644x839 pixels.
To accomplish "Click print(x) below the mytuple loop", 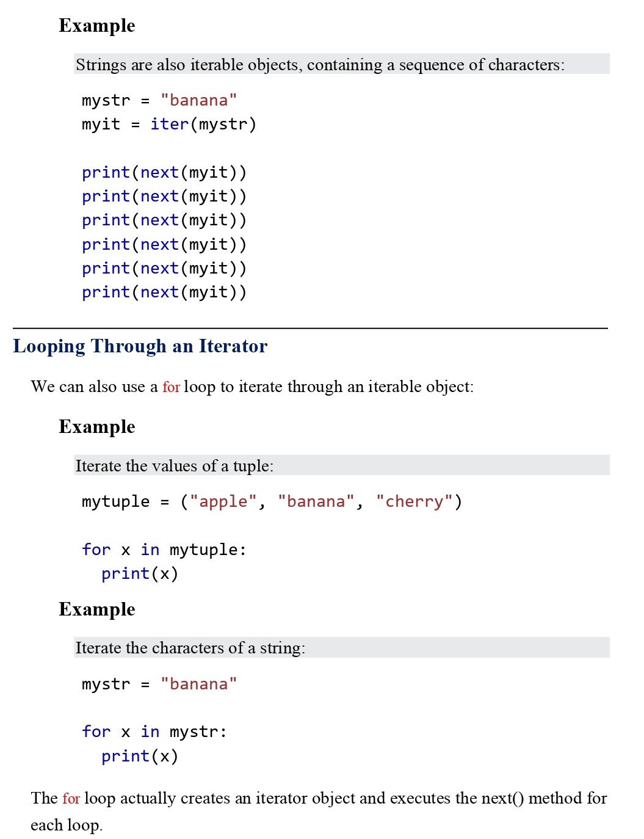I will pyautogui.click(x=140, y=573).
